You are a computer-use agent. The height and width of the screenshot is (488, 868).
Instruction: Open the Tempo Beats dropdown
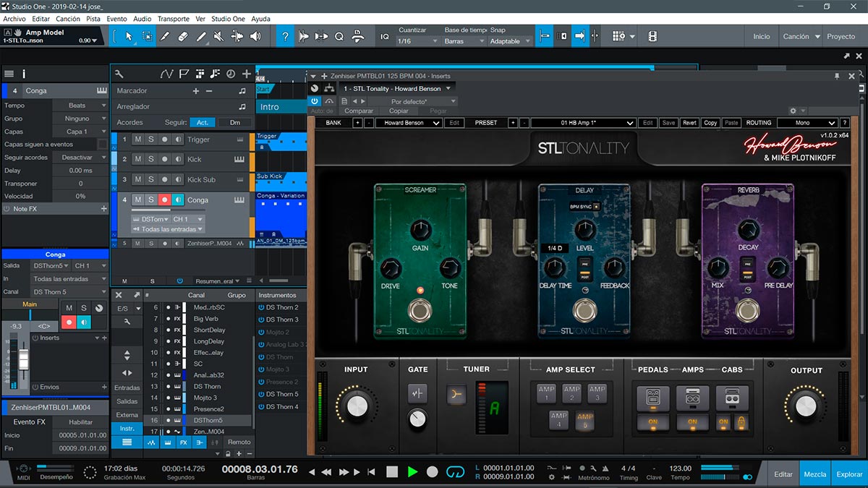(80, 106)
